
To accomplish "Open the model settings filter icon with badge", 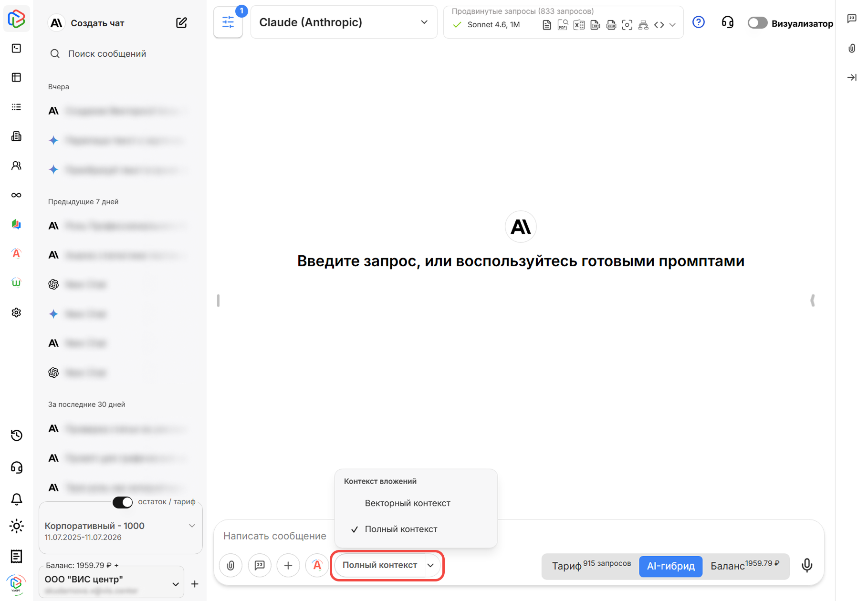I will 228,22.
